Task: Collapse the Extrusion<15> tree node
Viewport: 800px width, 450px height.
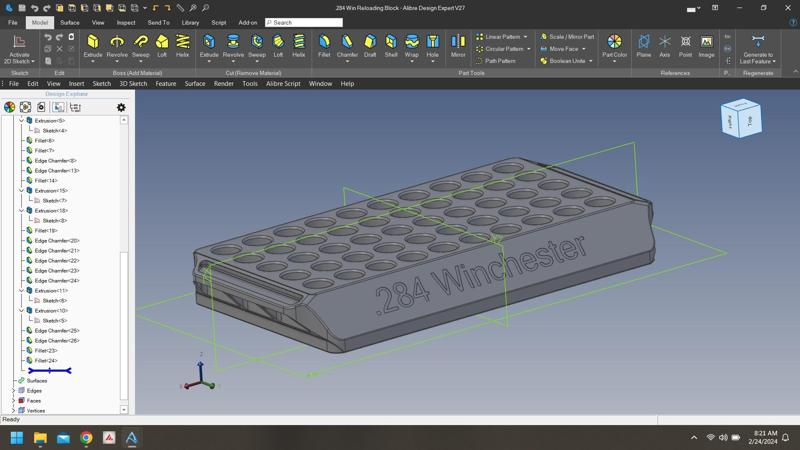Action: click(x=21, y=190)
